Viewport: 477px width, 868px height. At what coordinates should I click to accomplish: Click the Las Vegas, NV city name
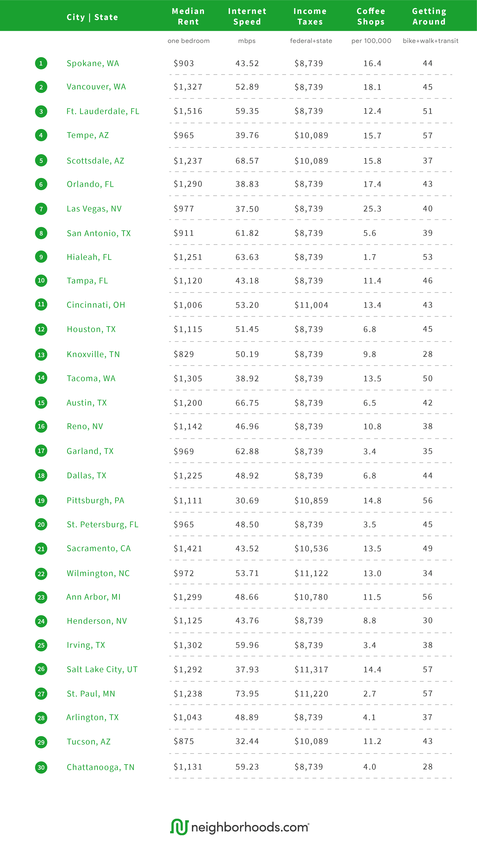(x=94, y=209)
